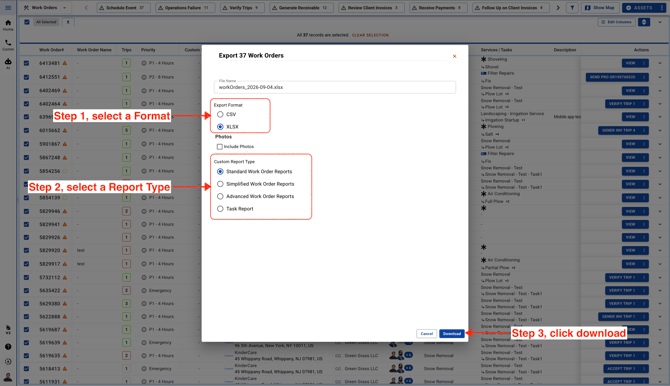Image resolution: width=670 pixels, height=386 pixels.
Task: Click warning triangle icon for order 6412551
Action: [x=65, y=77]
